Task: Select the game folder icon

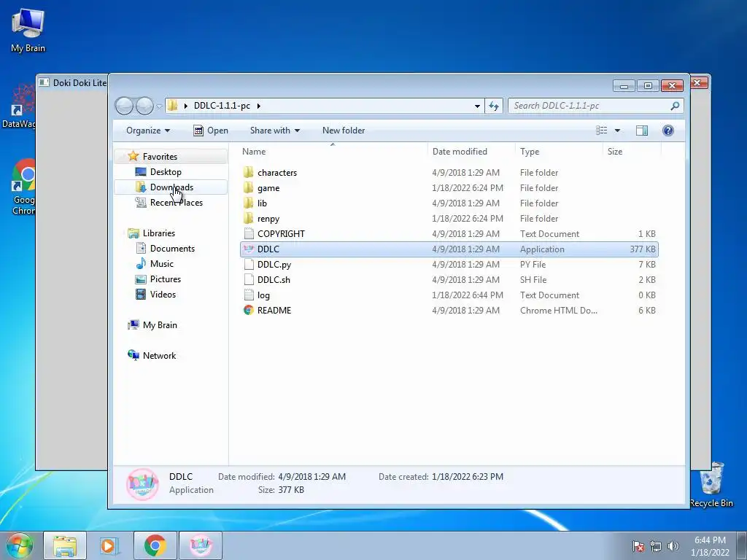Action: (248, 187)
